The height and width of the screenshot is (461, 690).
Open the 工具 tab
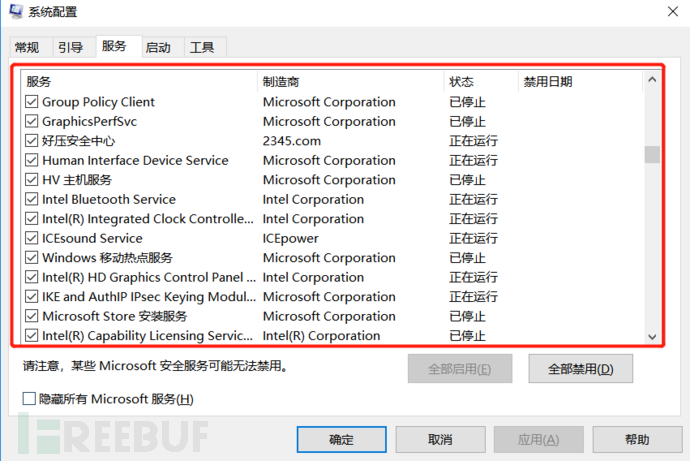pos(206,47)
